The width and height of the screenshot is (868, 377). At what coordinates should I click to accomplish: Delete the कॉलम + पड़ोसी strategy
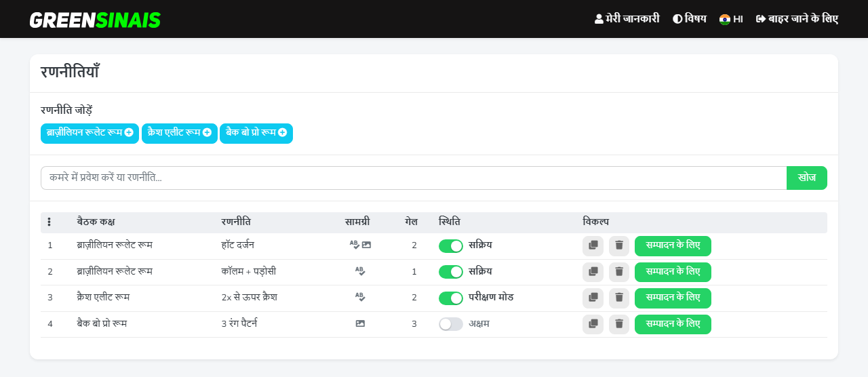[x=619, y=272]
